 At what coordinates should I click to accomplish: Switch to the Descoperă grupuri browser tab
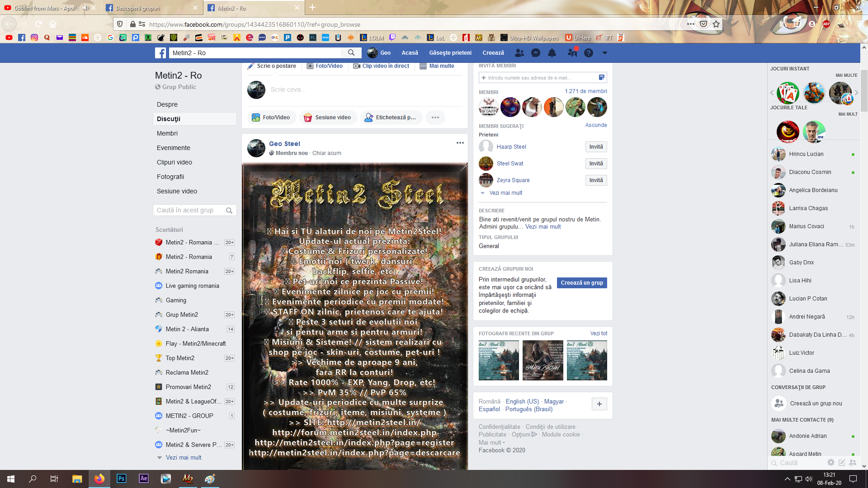point(152,8)
